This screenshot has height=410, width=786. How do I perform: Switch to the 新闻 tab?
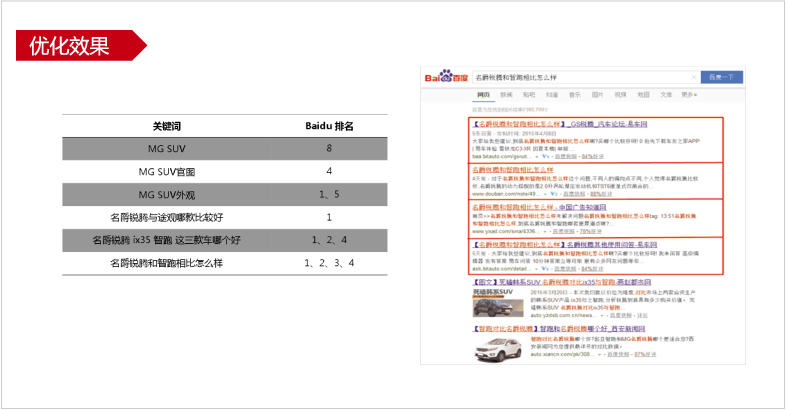(x=506, y=94)
